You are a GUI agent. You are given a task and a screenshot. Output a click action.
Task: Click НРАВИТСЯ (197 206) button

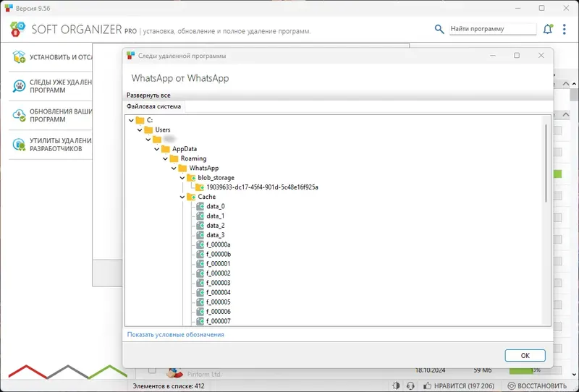(459, 385)
